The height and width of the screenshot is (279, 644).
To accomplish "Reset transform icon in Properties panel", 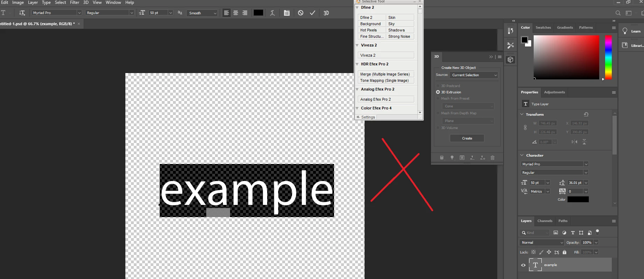I will pyautogui.click(x=586, y=114).
